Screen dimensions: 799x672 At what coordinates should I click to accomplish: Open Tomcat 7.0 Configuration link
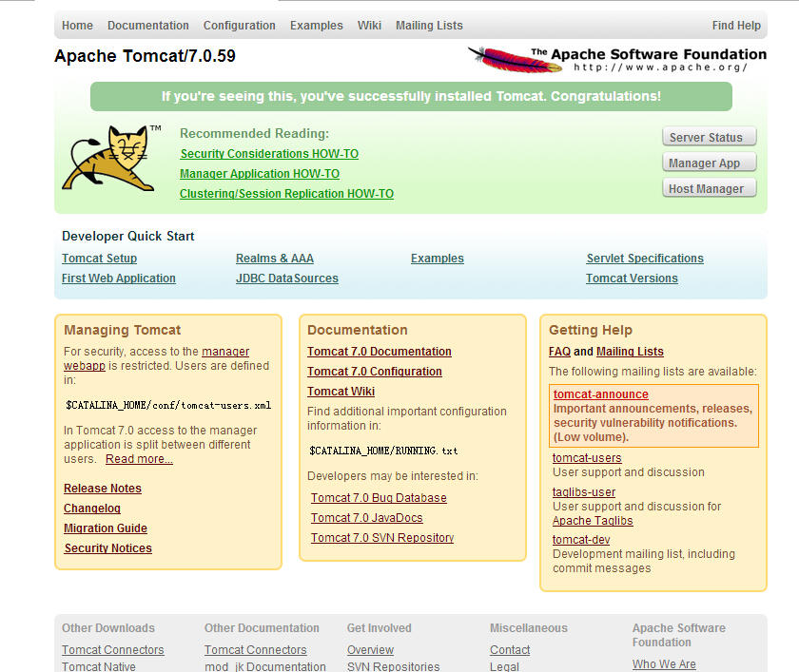[375, 371]
